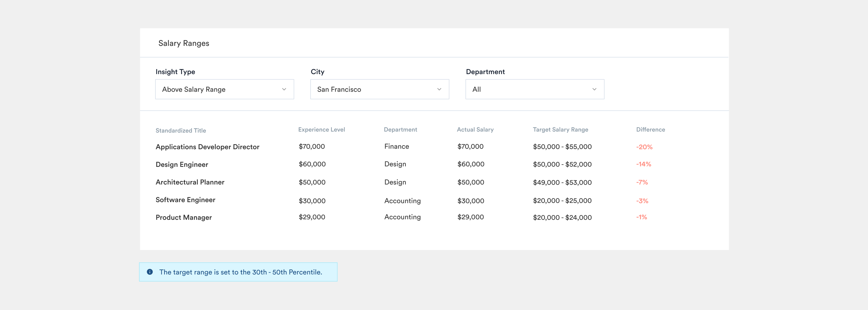
Task: Click the info icon in the percentile banner
Action: coord(150,272)
